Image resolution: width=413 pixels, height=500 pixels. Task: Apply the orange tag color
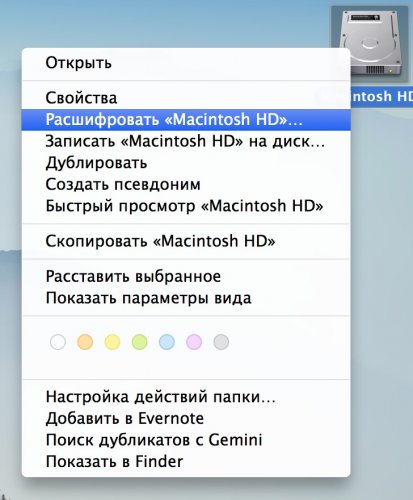tap(85, 342)
